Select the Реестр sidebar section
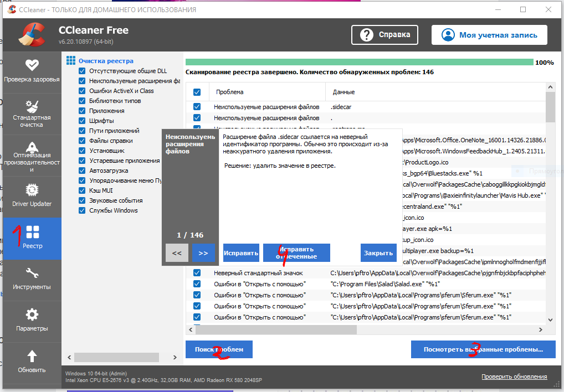The width and height of the screenshot is (564, 392). [x=32, y=238]
